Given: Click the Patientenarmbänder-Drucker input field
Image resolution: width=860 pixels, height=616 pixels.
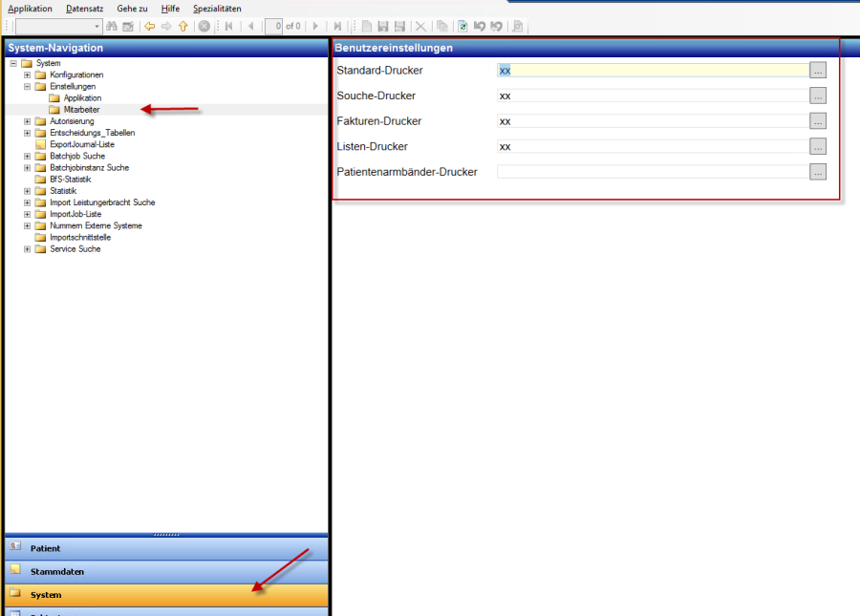Looking at the screenshot, I should point(653,172).
